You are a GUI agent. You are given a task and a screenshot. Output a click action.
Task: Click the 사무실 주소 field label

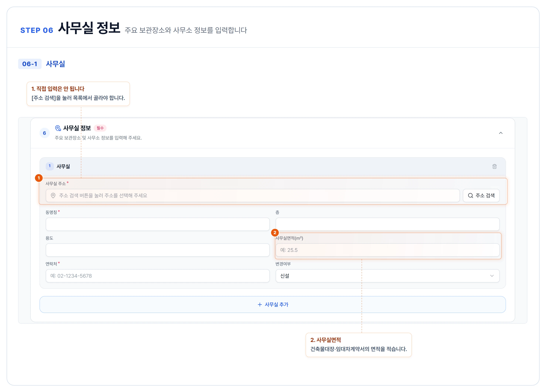pyautogui.click(x=56, y=184)
